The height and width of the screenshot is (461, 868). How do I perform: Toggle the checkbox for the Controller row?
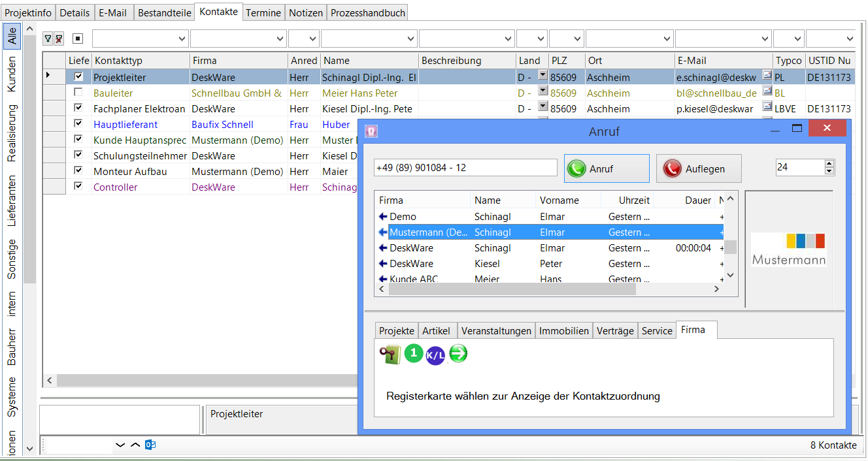[x=78, y=186]
